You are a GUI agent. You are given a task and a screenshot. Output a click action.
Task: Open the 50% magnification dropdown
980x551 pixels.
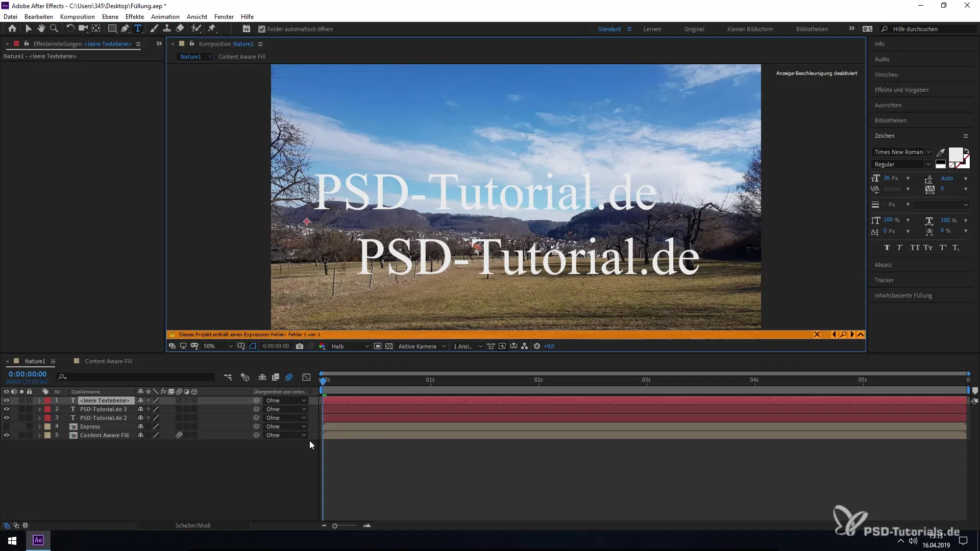[218, 346]
